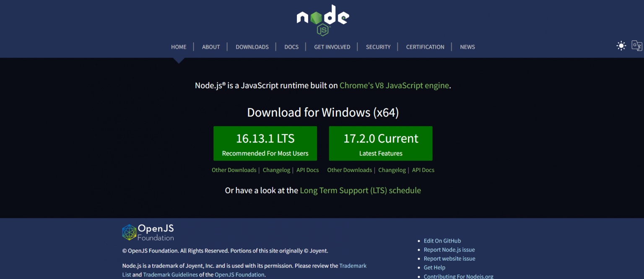Download the 17.2.0 Current version

pos(381,143)
